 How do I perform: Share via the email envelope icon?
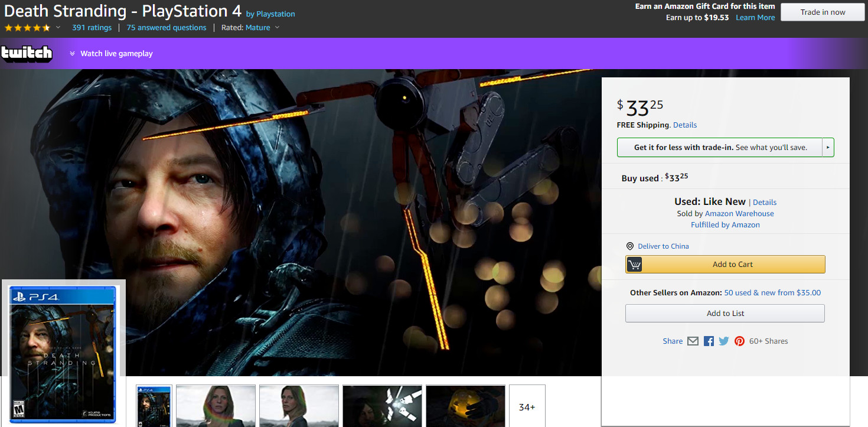(693, 341)
